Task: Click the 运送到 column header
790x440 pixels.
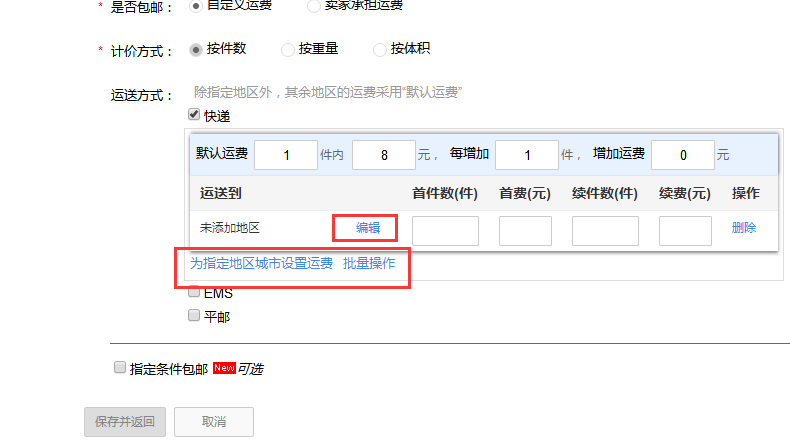Action: pos(221,193)
